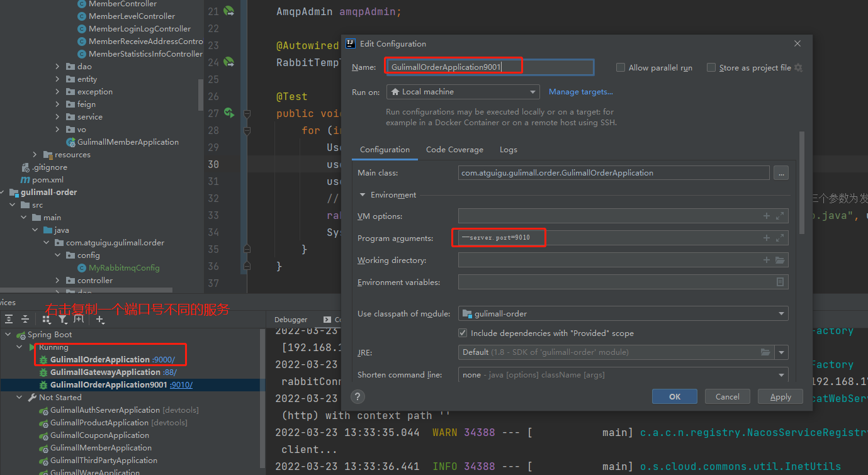Click the plus icon in Program arguments field
The width and height of the screenshot is (868, 475).
[x=767, y=238]
